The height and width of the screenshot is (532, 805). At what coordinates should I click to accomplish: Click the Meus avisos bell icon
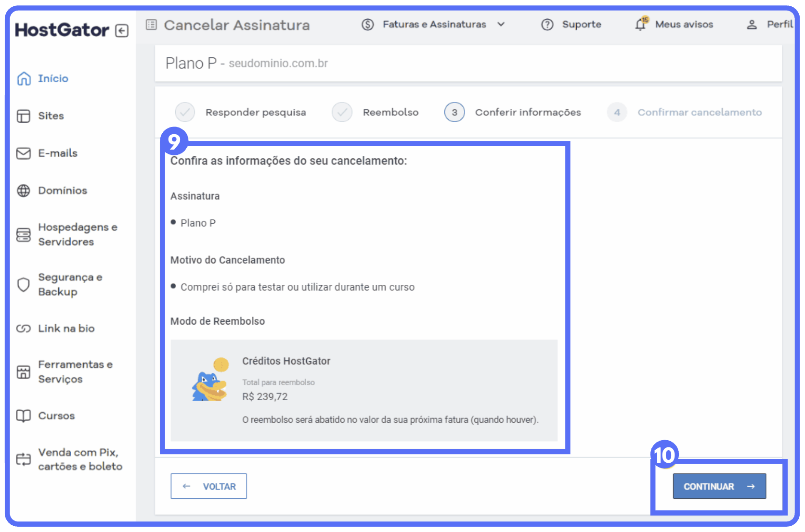(641, 24)
